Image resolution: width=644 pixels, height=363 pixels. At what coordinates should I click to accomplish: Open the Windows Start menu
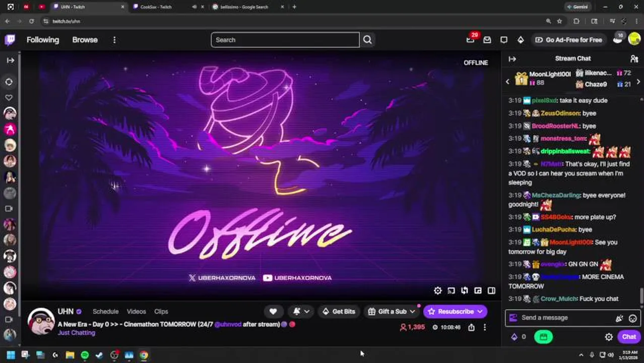11,355
